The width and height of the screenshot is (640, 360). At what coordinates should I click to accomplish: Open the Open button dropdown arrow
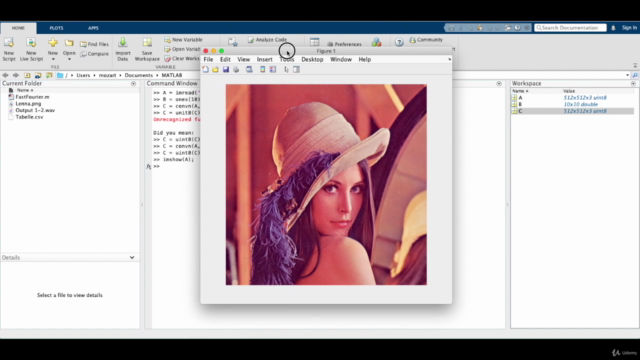coord(69,59)
